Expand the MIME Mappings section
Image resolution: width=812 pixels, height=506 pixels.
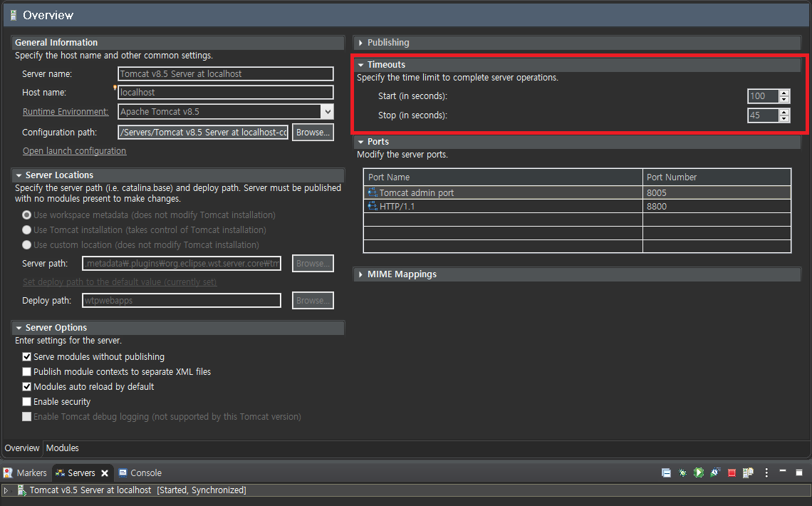pyautogui.click(x=361, y=274)
